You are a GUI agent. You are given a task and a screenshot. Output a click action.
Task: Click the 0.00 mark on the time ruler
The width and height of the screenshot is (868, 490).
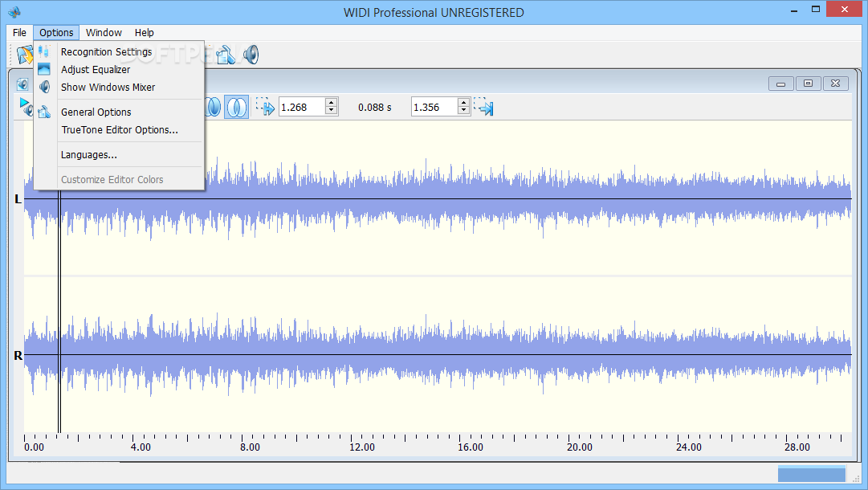click(35, 447)
